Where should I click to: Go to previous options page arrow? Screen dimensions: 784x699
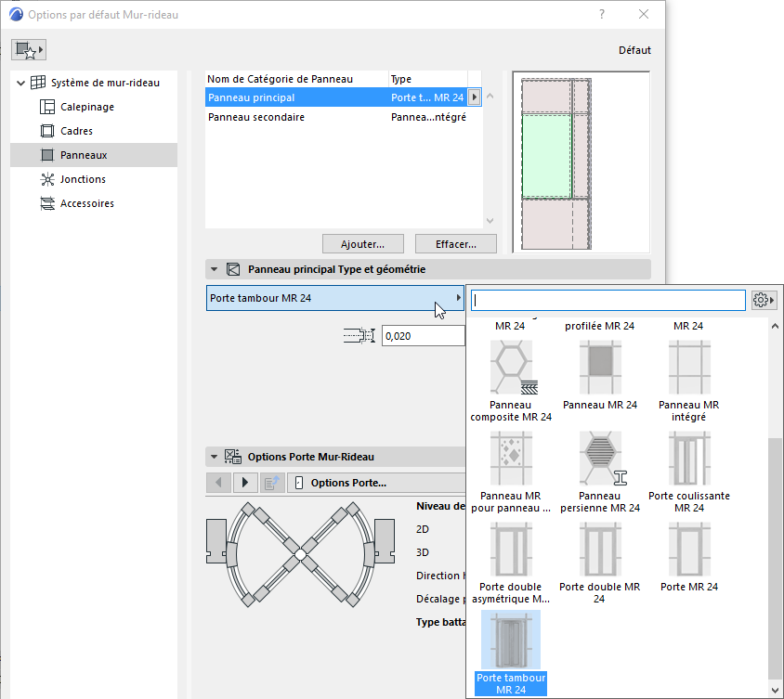pyautogui.click(x=218, y=483)
